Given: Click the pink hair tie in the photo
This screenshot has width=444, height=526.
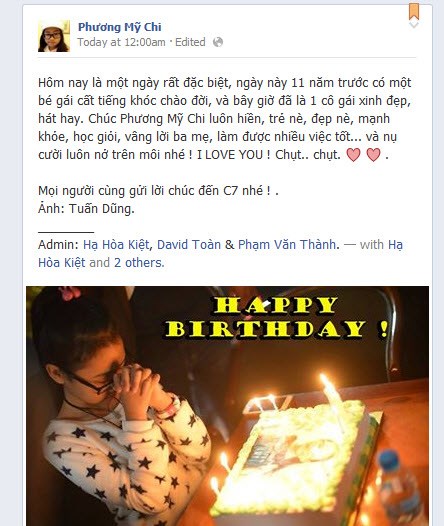Looking at the screenshot, I should tap(69, 293).
